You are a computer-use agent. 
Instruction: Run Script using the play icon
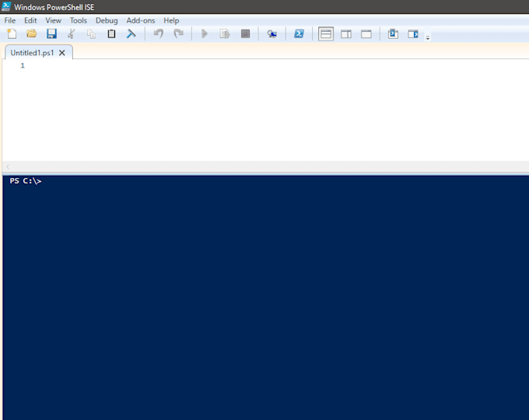204,33
